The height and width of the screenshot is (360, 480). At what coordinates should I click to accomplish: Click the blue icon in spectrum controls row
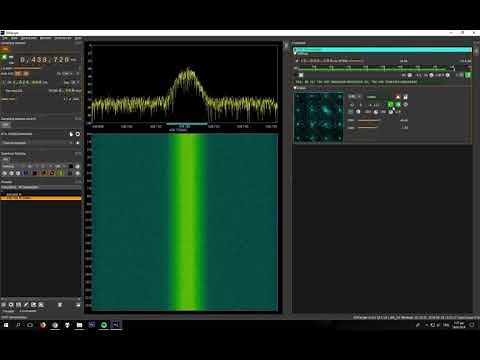[x=26, y=173]
